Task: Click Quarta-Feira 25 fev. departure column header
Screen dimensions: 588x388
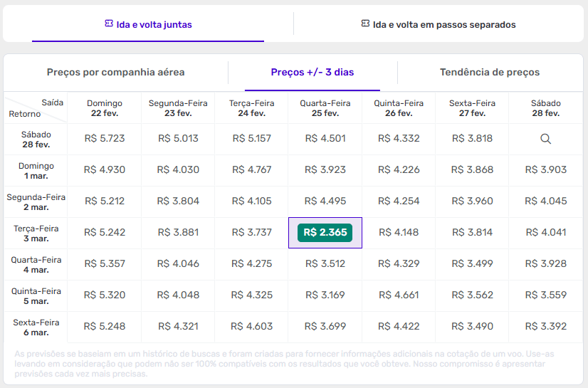Action: tap(325, 108)
